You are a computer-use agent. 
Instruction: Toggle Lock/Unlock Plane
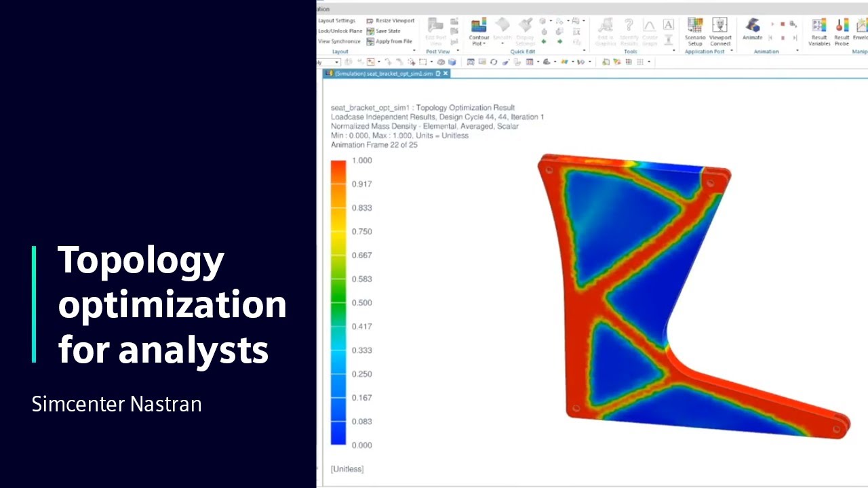coord(340,31)
